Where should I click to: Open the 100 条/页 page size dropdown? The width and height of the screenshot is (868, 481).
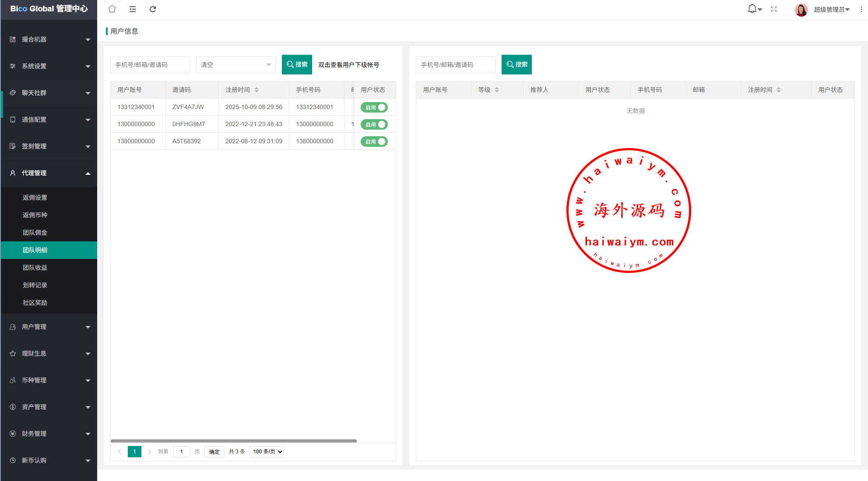click(x=267, y=452)
